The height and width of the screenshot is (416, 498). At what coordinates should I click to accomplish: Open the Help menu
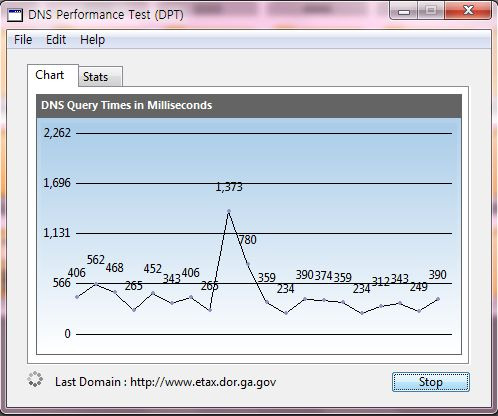92,40
